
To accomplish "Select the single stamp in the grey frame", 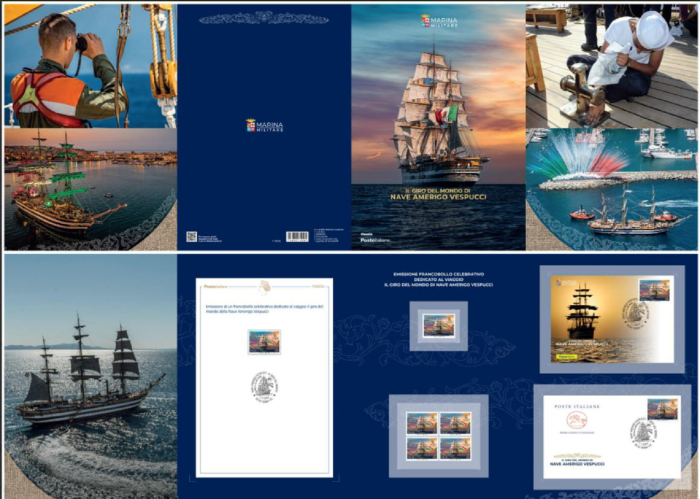I will coord(439,326).
